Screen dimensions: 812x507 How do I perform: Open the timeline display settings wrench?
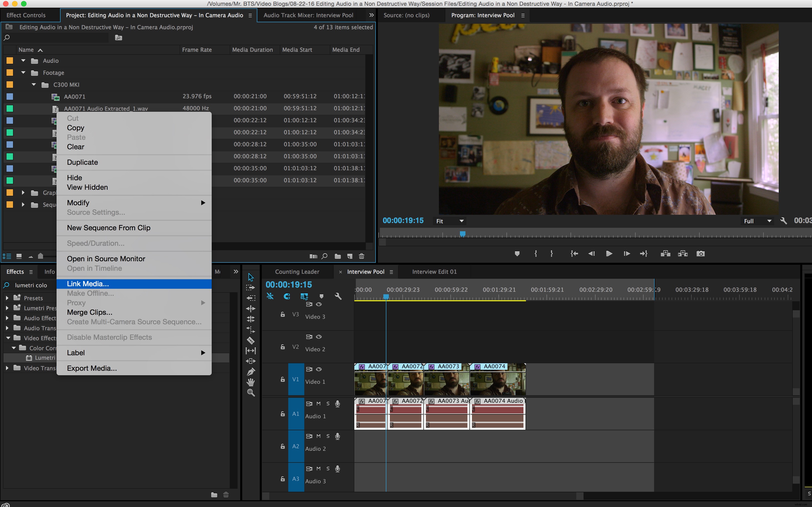pyautogui.click(x=338, y=296)
